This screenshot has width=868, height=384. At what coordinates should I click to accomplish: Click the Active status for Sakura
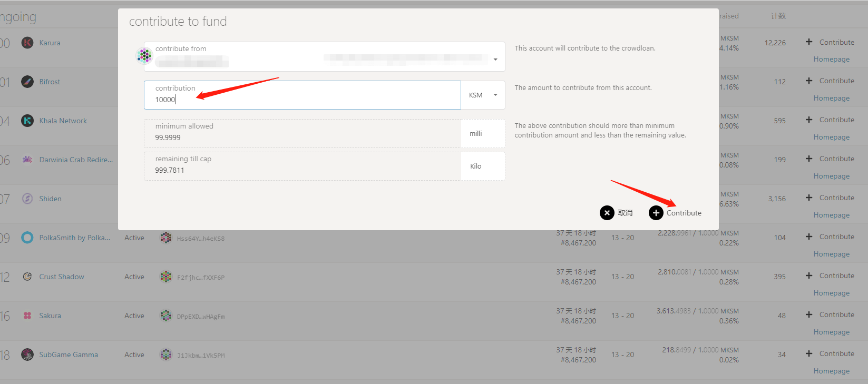(x=134, y=316)
